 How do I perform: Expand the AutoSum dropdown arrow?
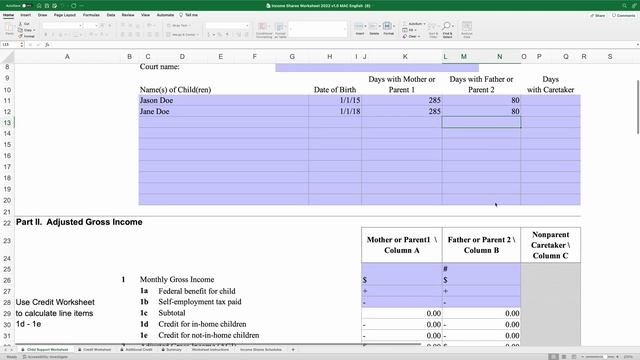click(x=424, y=24)
